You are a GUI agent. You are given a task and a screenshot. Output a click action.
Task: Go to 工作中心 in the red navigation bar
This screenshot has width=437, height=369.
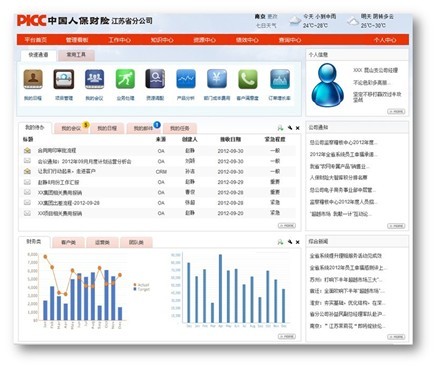pyautogui.click(x=119, y=40)
